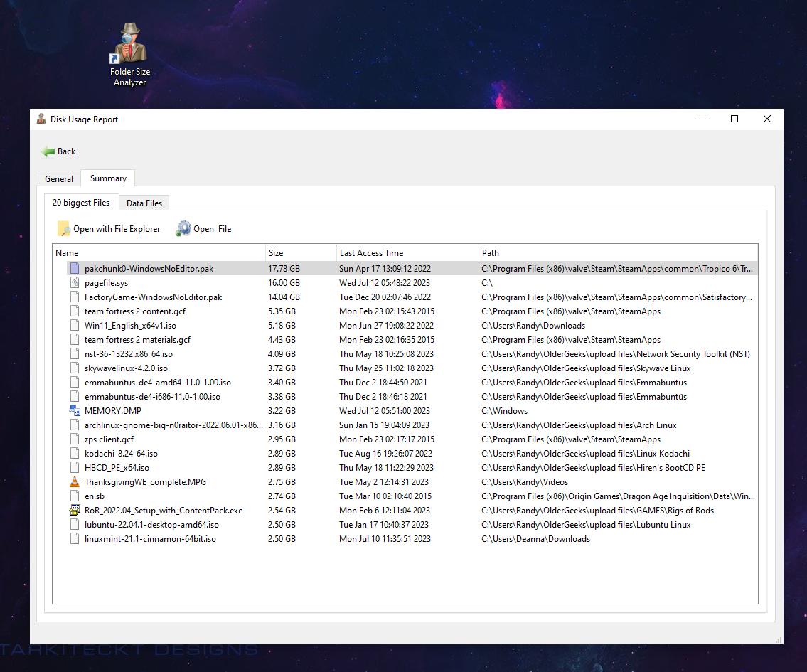This screenshot has width=807, height=672.
Task: Click the access time Tue Mar 10 02:10:40 2015
Action: (385, 496)
